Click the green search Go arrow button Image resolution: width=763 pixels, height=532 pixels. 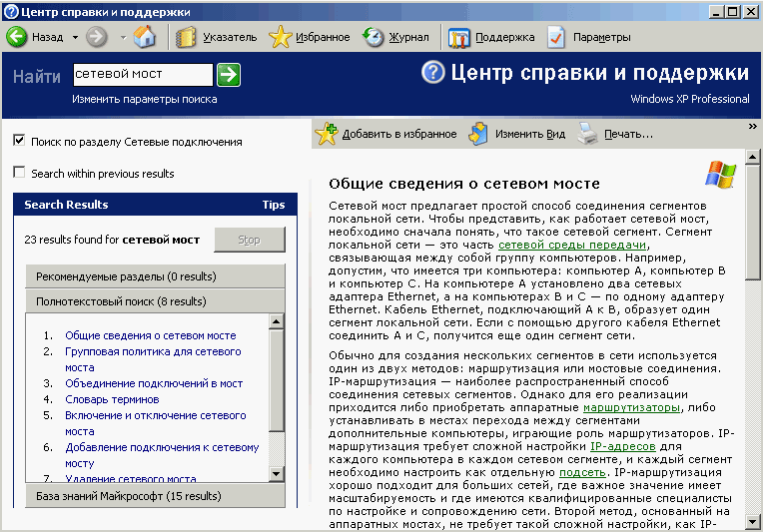(x=229, y=74)
